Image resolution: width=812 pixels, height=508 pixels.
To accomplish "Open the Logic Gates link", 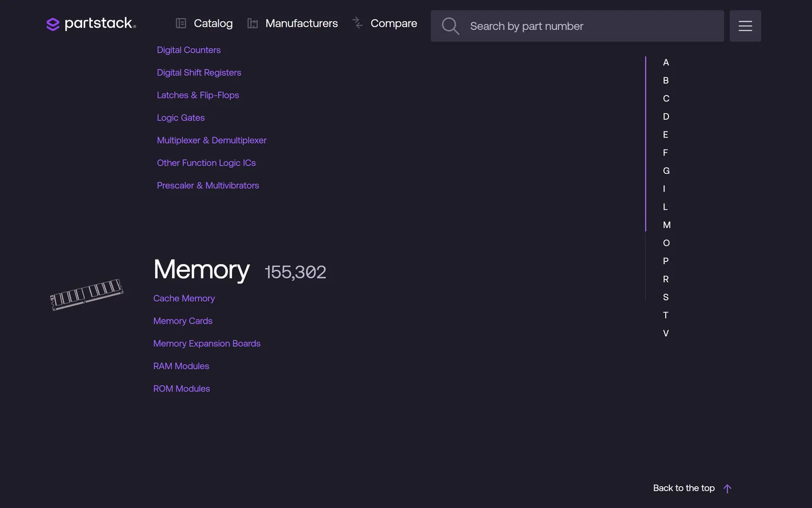I will [181, 118].
